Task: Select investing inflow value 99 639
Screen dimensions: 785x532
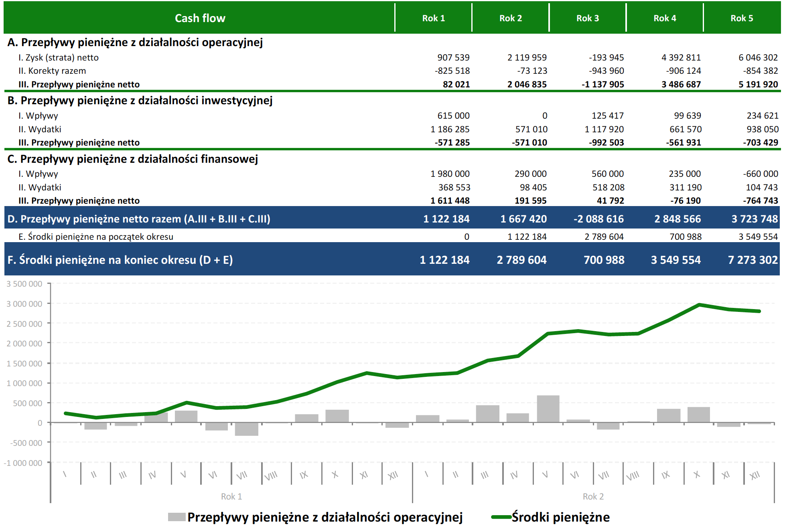Action: click(x=687, y=116)
